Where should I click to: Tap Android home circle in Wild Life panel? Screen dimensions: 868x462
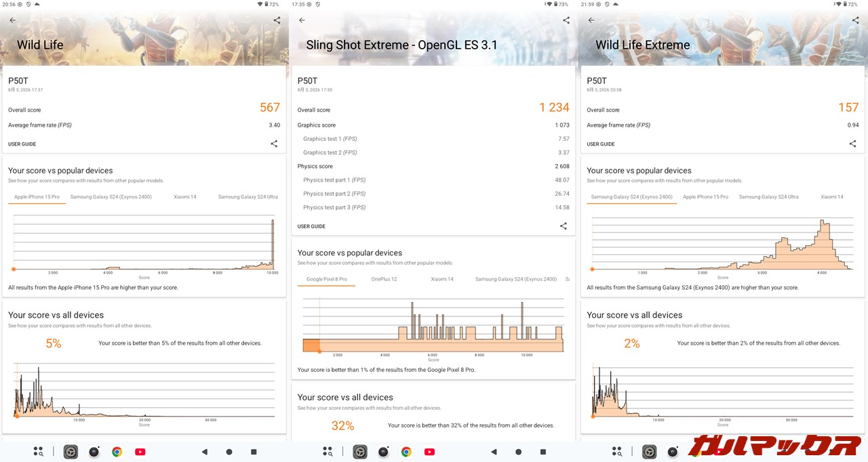coord(229,452)
